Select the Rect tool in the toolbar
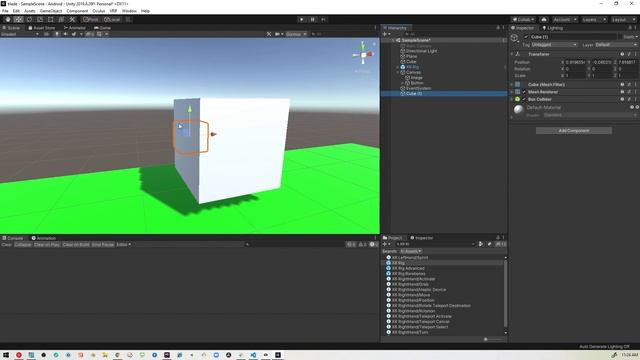The width and height of the screenshot is (640, 360). tap(51, 20)
